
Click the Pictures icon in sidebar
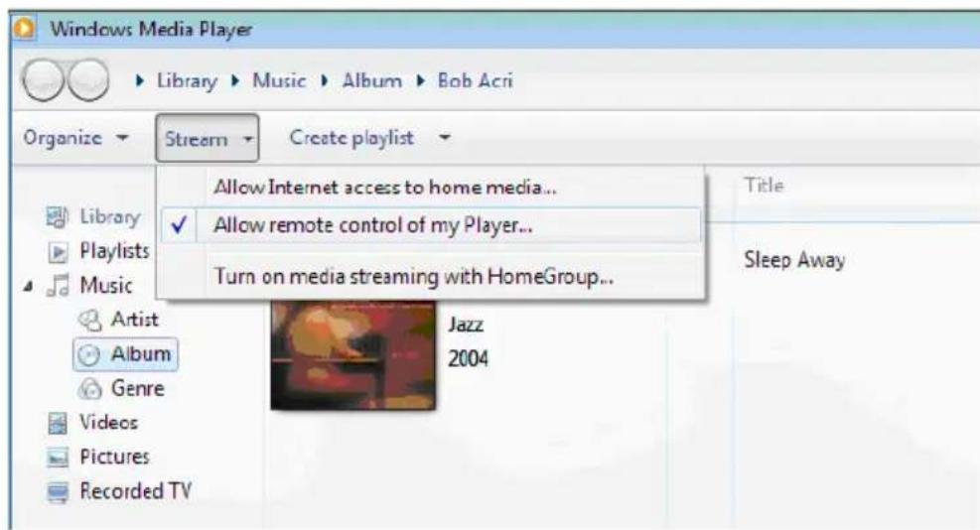coord(58,458)
